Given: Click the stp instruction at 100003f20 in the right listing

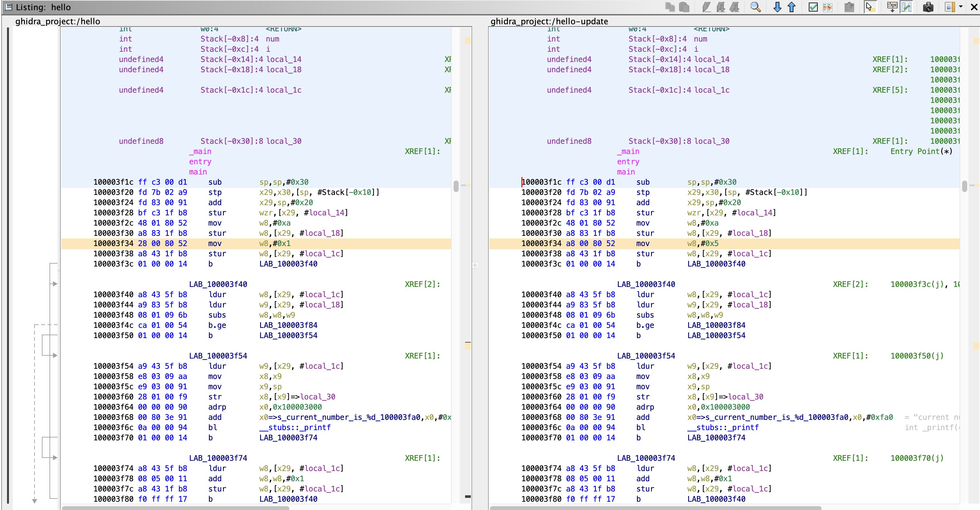Looking at the screenshot, I should (x=643, y=193).
